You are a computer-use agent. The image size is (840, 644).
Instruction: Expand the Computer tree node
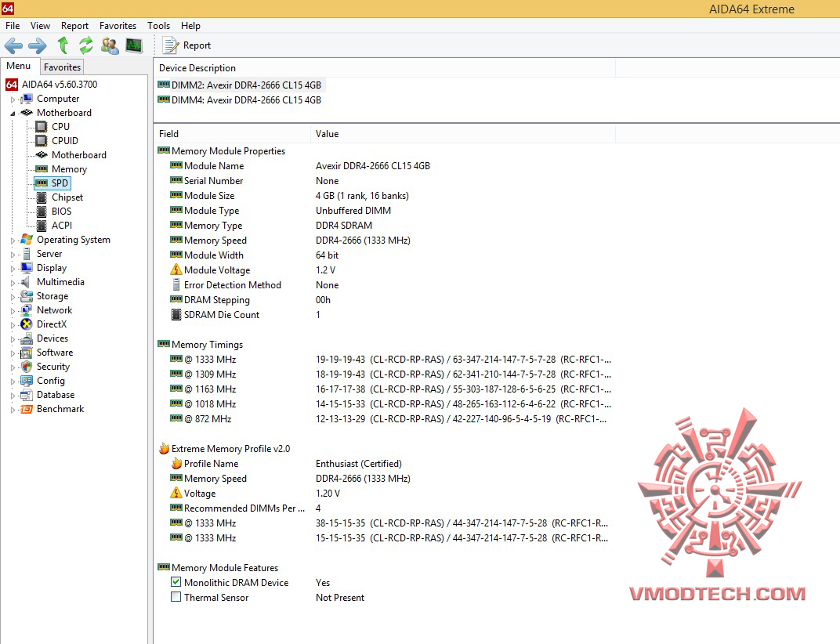13,99
